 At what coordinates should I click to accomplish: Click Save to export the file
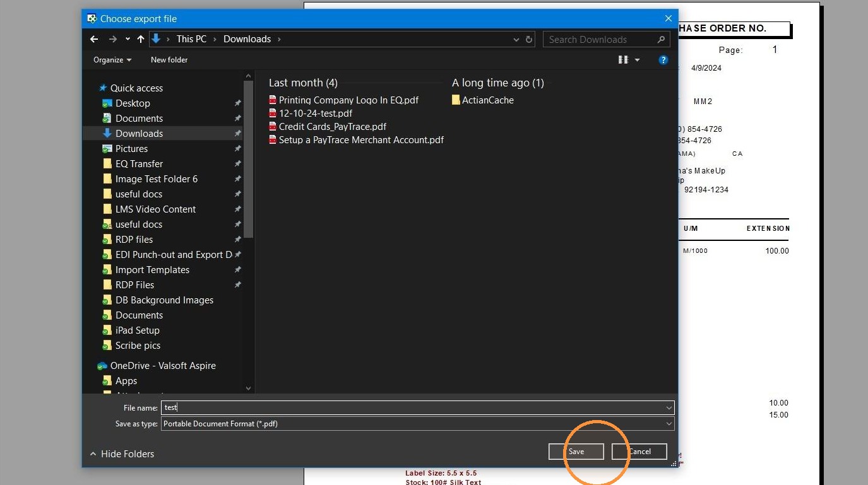coord(576,452)
